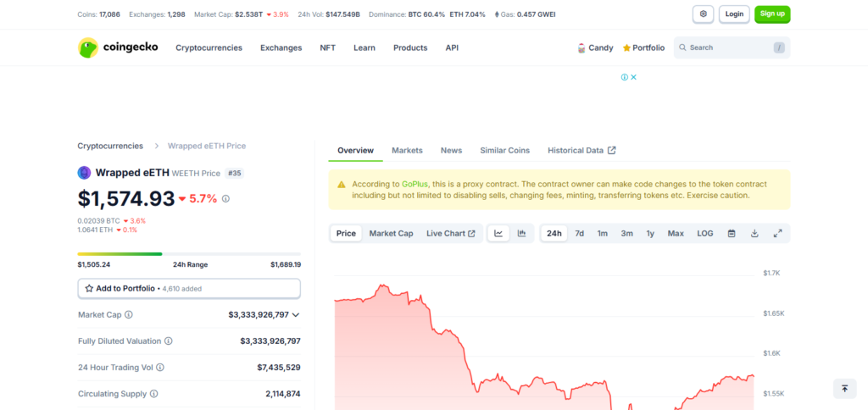Select the 1m time range
This screenshot has height=410, width=868.
tap(603, 234)
